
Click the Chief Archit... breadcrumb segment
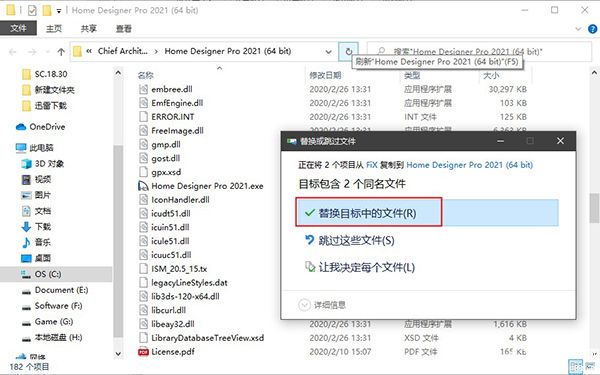[x=122, y=51]
